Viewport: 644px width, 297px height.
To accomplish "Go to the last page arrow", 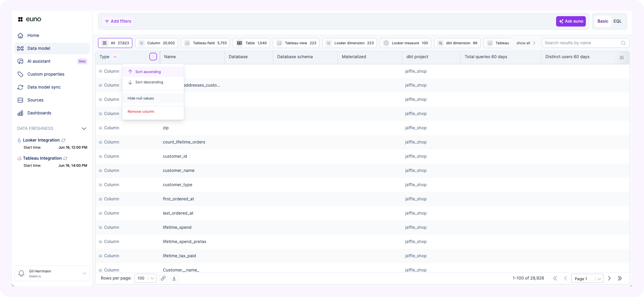I will [x=620, y=278].
